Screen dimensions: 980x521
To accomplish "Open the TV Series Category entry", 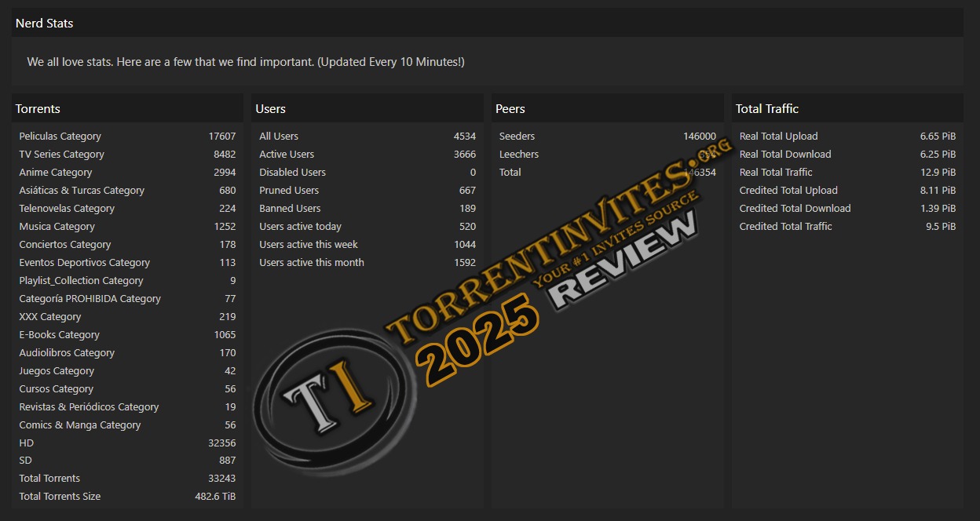I will (x=62, y=155).
